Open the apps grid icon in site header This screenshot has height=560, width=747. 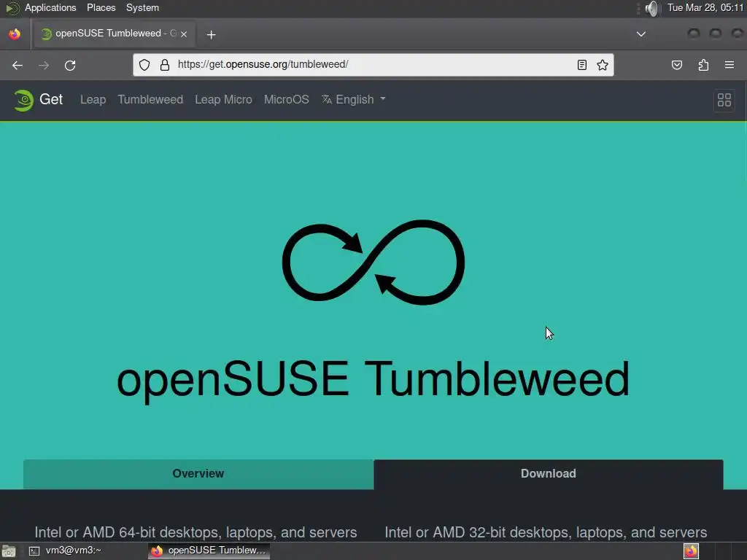(x=724, y=100)
